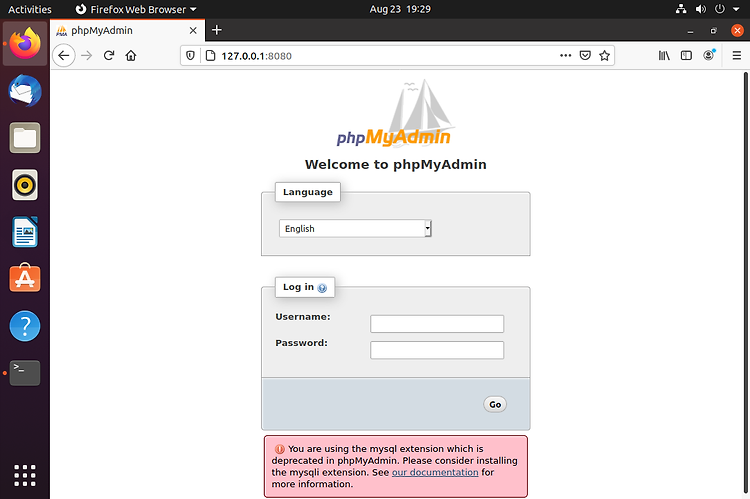Screen dimensions: 750x499
Task: Click the forward navigation arrow
Action: click(x=87, y=55)
